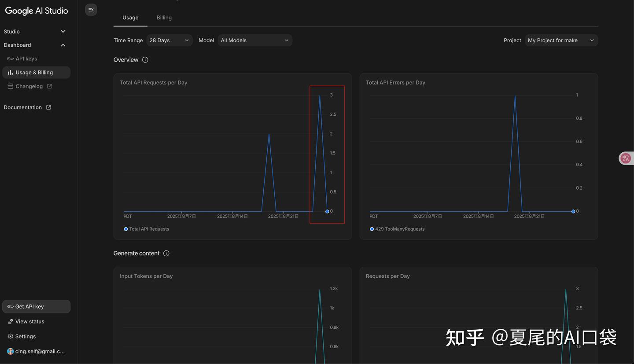
Task: Click the gear icon next to Settings
Action: tap(10, 336)
